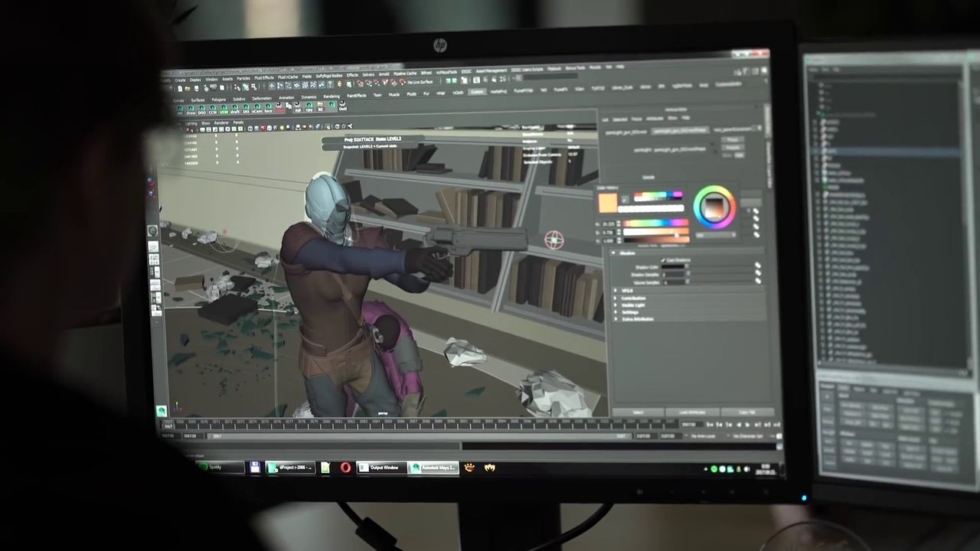Click the 'DDO' shelf script icon
The image size is (980, 551).
tap(203, 110)
